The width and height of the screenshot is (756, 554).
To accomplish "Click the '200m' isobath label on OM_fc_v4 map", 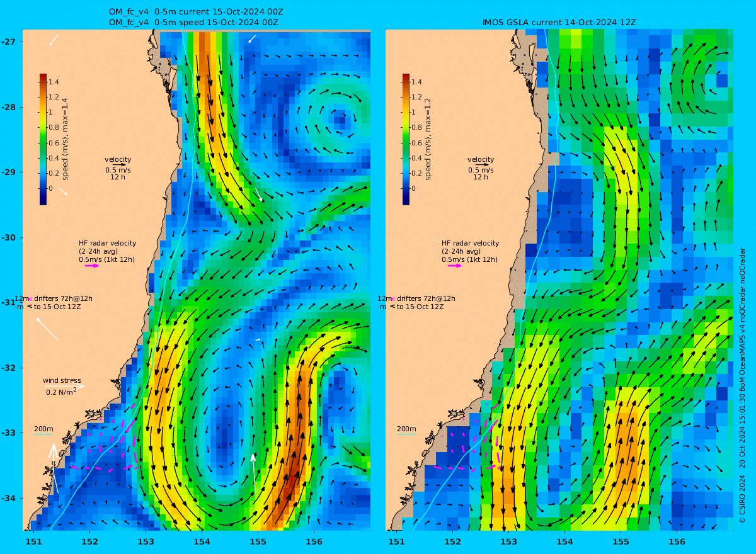I will coord(43,429).
